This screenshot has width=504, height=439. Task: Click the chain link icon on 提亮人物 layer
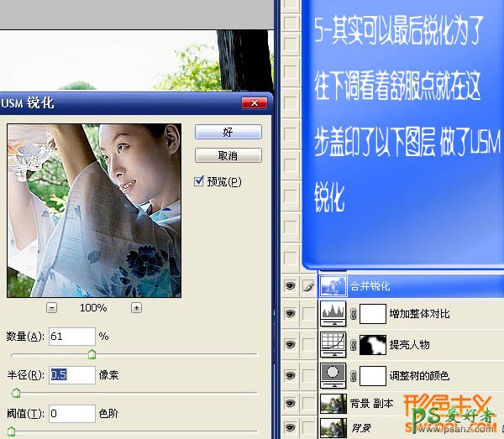point(354,345)
